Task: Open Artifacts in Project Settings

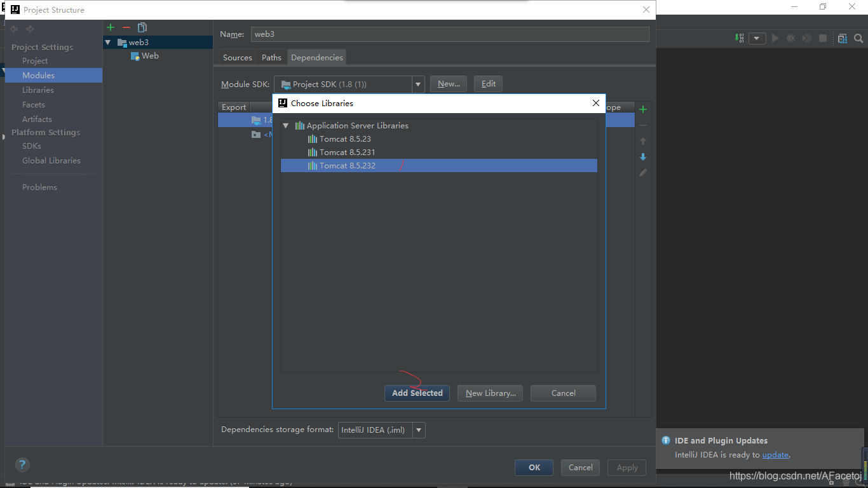Action: pyautogui.click(x=37, y=119)
